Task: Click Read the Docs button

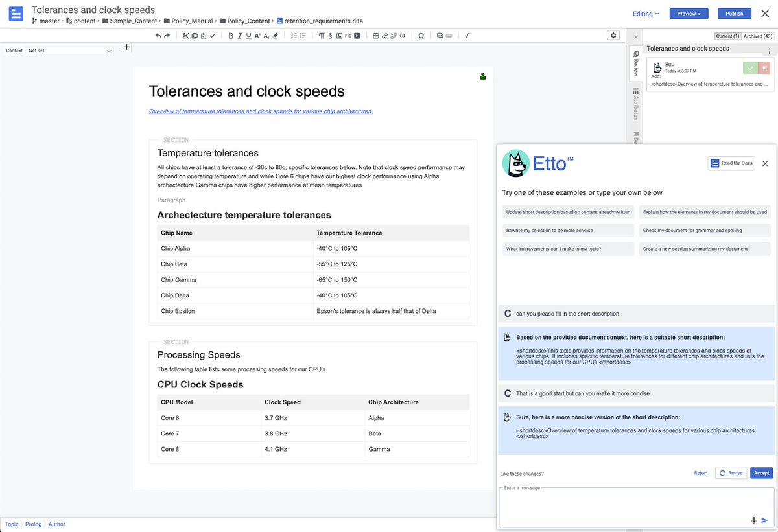Action: [x=731, y=163]
